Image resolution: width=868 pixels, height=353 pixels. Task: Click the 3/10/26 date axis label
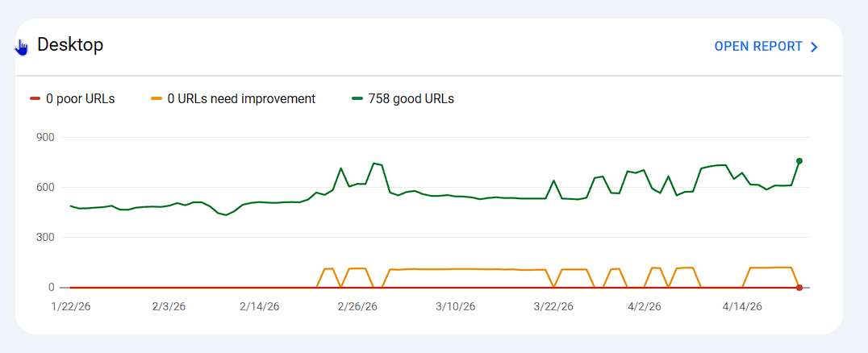457,306
